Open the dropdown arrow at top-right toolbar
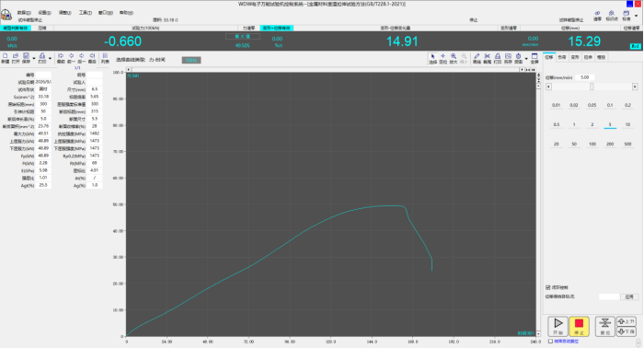The width and height of the screenshot is (644, 348). point(637,16)
